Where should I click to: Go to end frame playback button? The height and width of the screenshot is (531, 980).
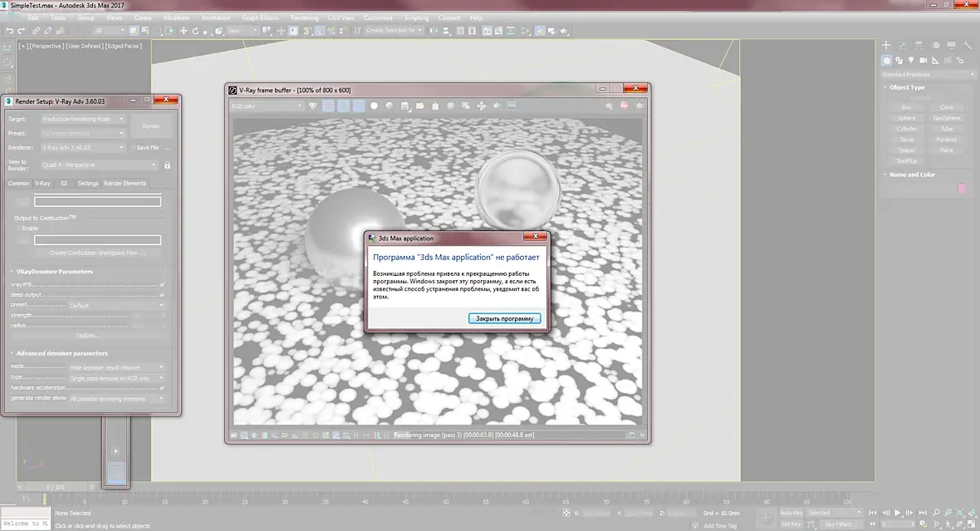pos(921,513)
